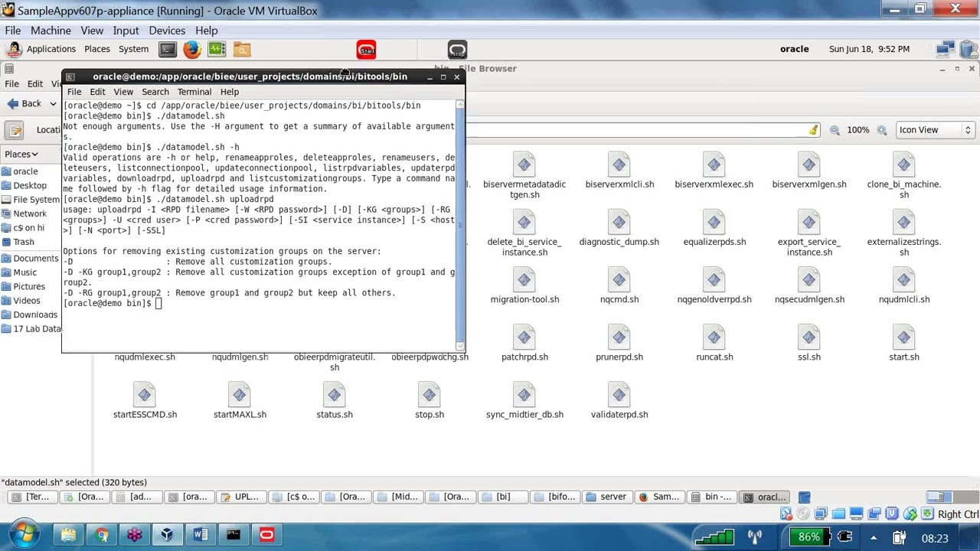Open Word from Windows taskbar

click(x=201, y=535)
